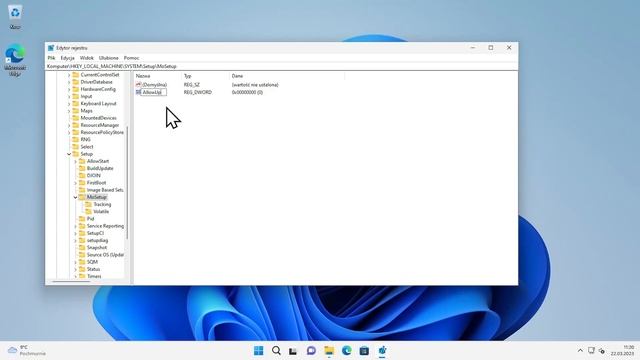This screenshot has width=640, height=360.
Task: Select the Kosz recycle bin desktop icon
Action: click(x=15, y=17)
